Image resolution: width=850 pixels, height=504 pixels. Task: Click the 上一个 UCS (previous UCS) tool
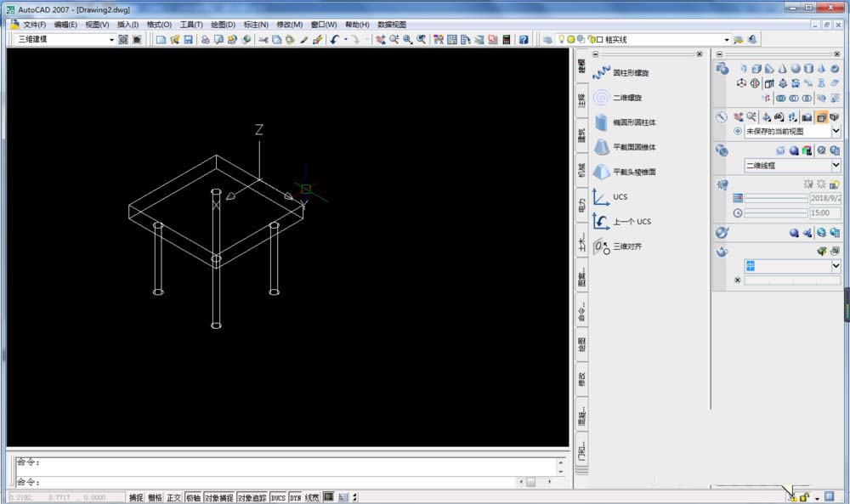point(624,221)
